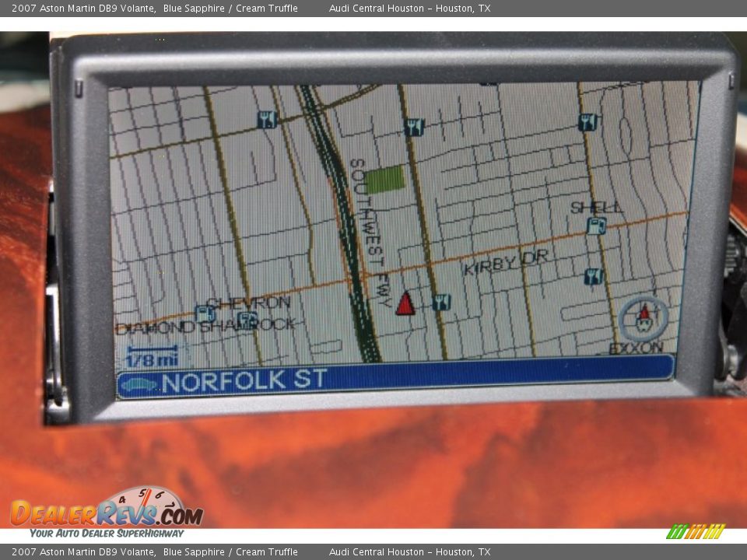Tap the restaurant icon beside the red arrow
747x560 pixels.
(441, 302)
